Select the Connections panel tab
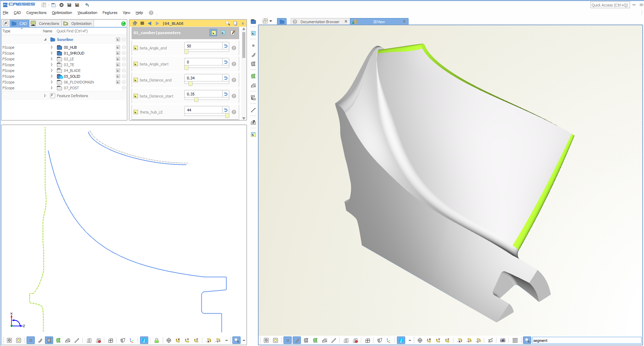The width and height of the screenshot is (644, 346). [45, 24]
